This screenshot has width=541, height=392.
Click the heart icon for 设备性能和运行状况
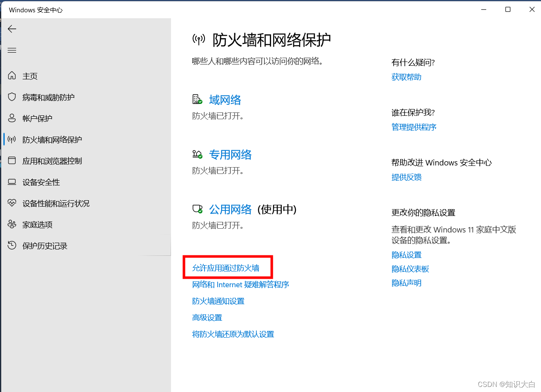point(12,203)
